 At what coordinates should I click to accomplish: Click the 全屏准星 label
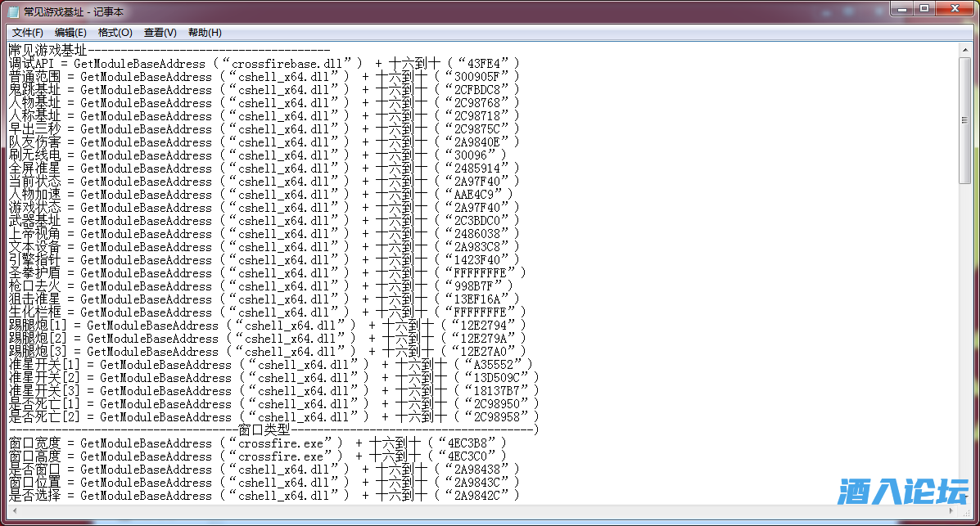pos(35,169)
